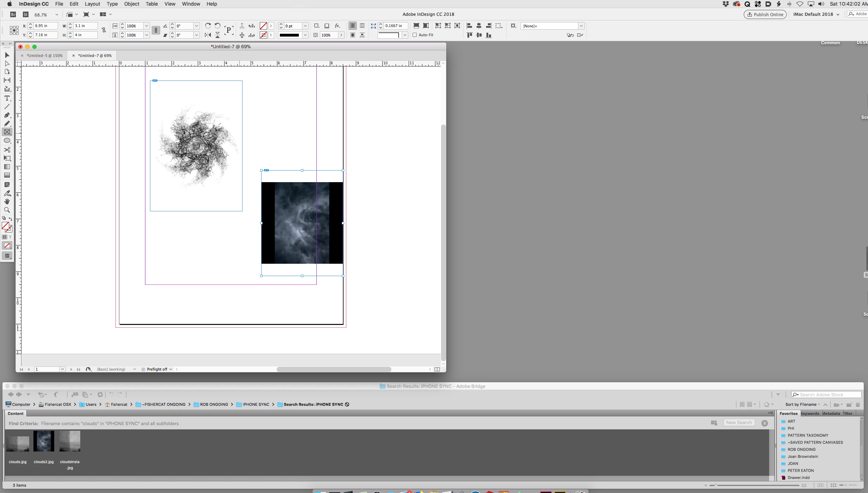Click the fill and stroke swatch
The image size is (868, 493).
[x=6, y=226]
